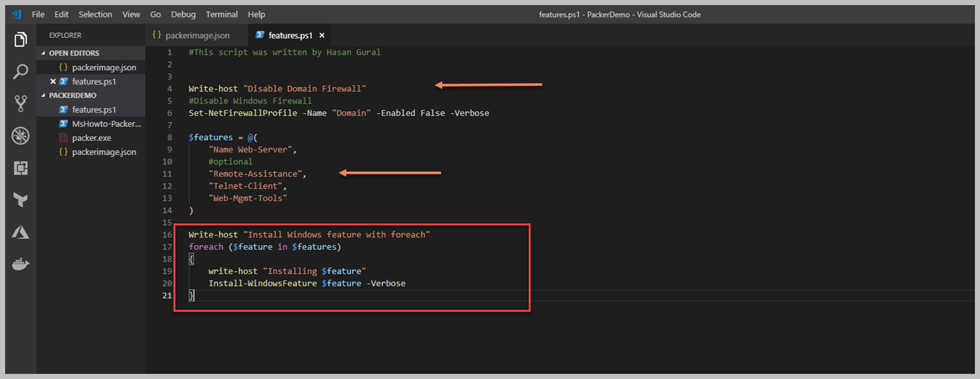Open the Docker icon in activity bar
The image size is (980, 379).
(x=21, y=264)
